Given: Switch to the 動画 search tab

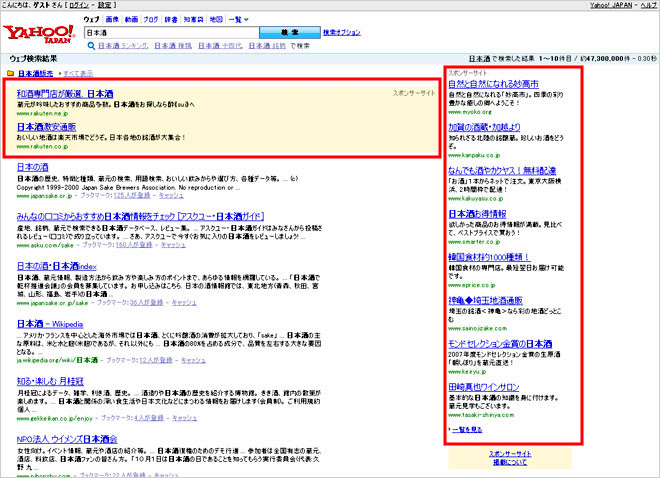Looking at the screenshot, I should click(x=131, y=19).
